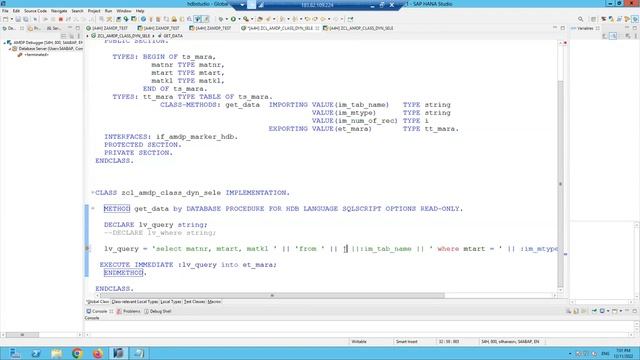Image resolution: width=640 pixels, height=360 pixels.
Task: Open the Debug dropdown arrow
Action: coord(227,19)
